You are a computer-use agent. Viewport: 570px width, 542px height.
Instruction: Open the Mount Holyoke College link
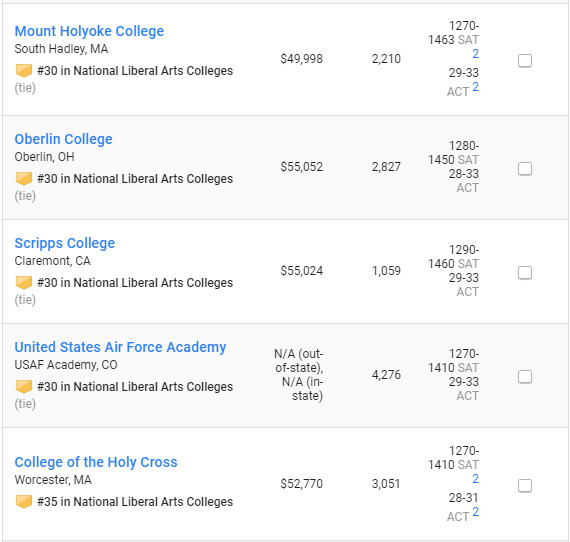89,31
